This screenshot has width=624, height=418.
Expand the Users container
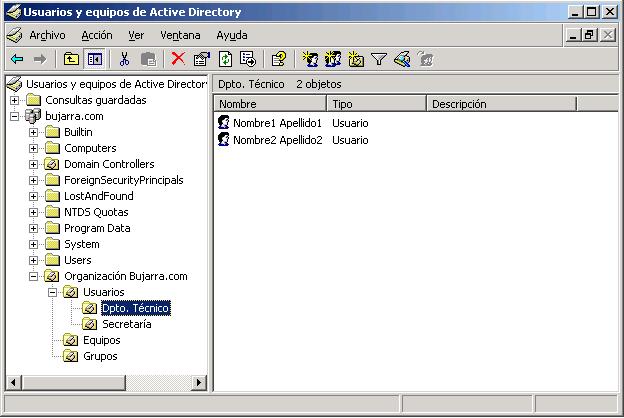33,260
